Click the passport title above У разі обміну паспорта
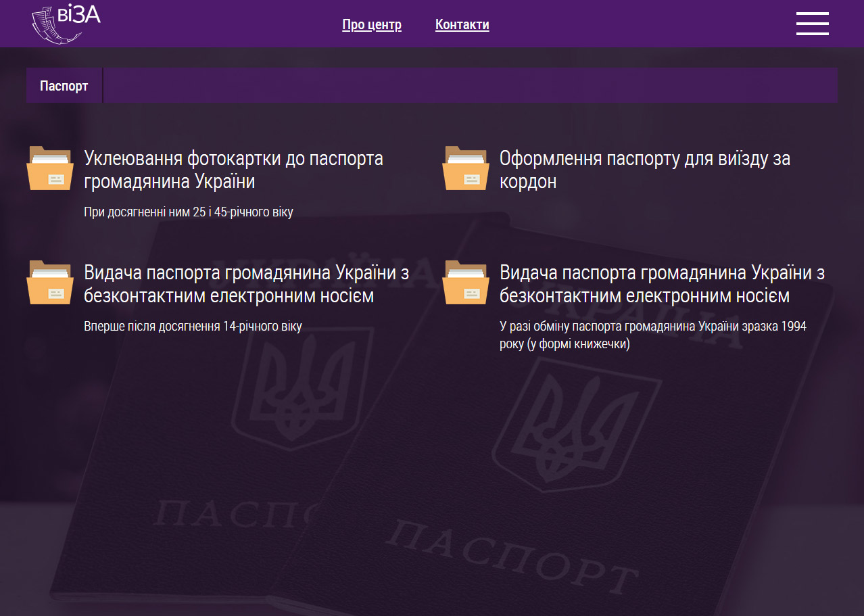864x616 pixels. click(x=663, y=284)
